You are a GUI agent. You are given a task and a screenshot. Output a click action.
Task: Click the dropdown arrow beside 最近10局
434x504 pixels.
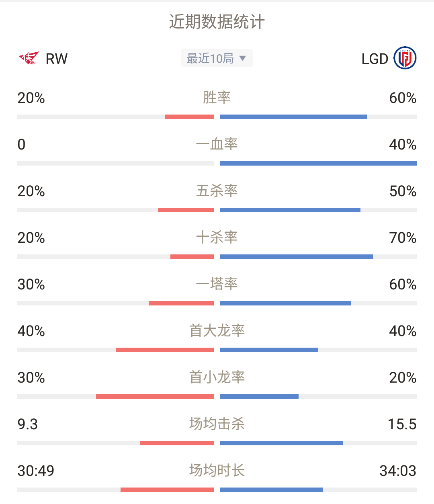tap(242, 58)
